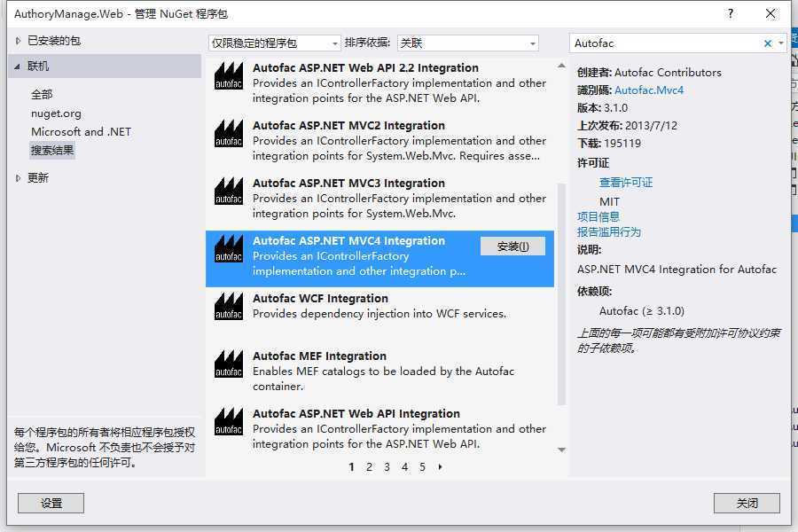Select Autofac ASP.NET MVC2 Integration title
Image resolution: width=798 pixels, height=532 pixels.
point(348,125)
